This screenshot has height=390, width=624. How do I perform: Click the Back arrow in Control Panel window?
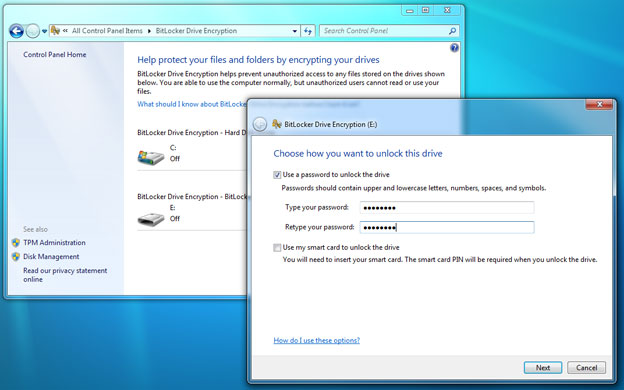pos(16,31)
